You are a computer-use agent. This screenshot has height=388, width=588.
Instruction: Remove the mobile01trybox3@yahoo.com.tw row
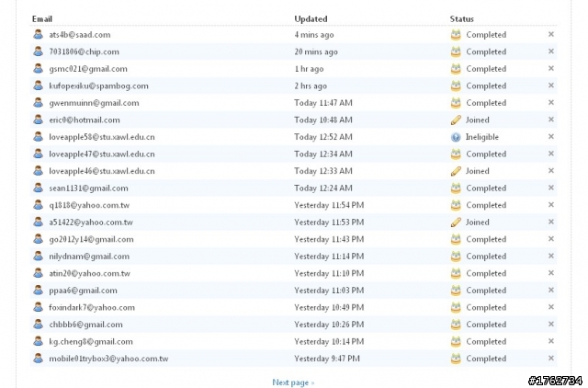tap(551, 359)
